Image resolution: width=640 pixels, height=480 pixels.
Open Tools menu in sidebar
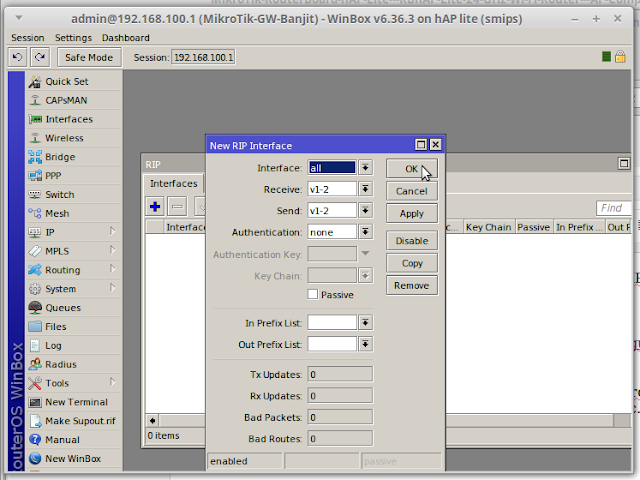[74, 383]
